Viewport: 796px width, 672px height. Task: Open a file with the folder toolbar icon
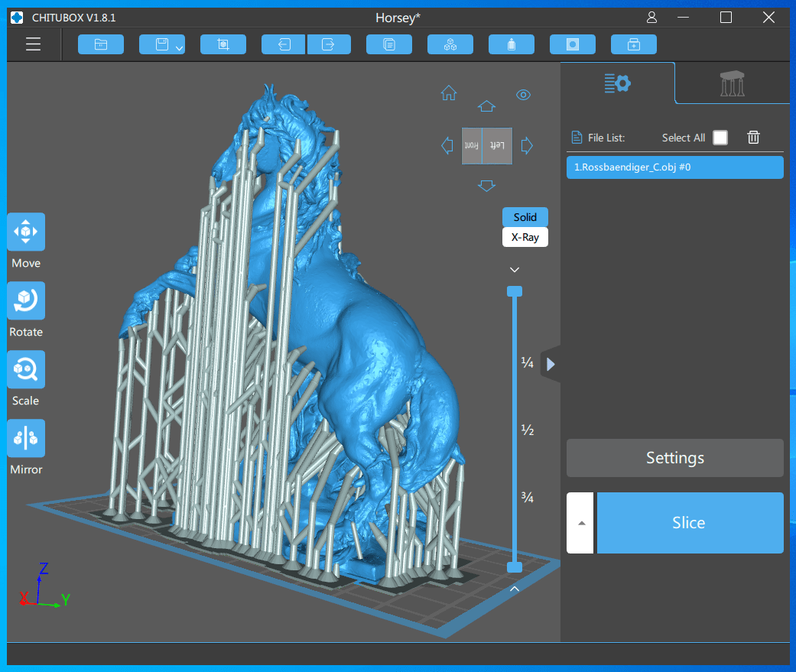(100, 44)
